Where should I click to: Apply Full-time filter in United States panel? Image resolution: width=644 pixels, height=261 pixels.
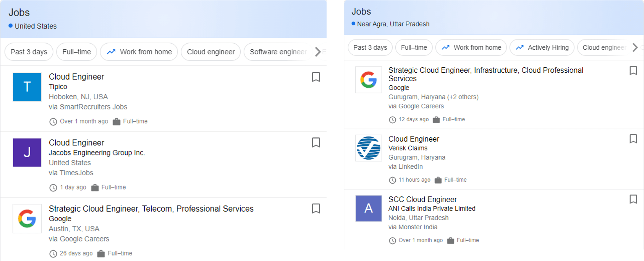tap(76, 52)
